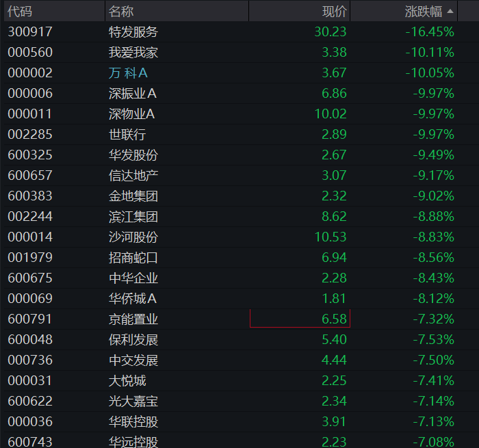This screenshot has height=448, width=479.
Task: Click stock code 002244
Action: (30, 217)
